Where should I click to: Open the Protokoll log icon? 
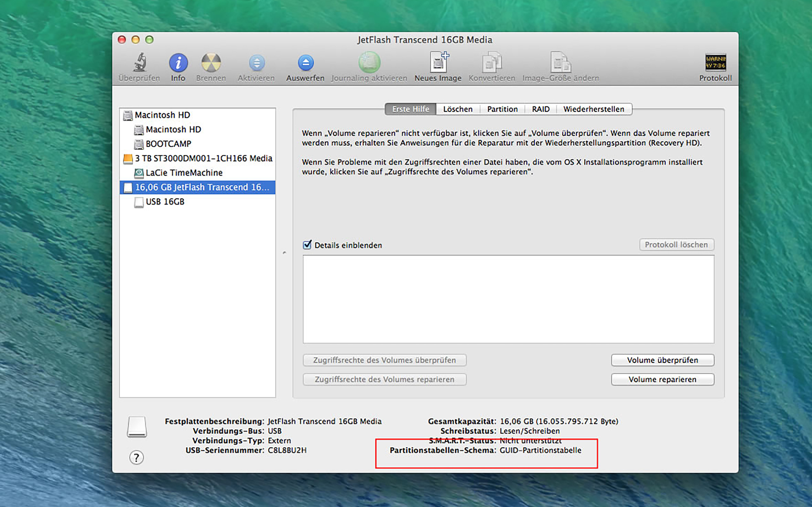tap(715, 63)
